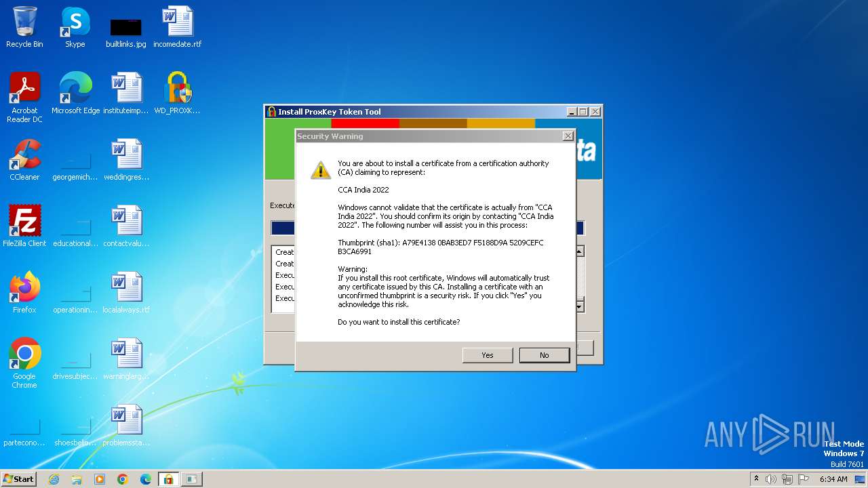This screenshot has height=488, width=868.
Task: Click Yes to install the certificate
Action: (488, 355)
